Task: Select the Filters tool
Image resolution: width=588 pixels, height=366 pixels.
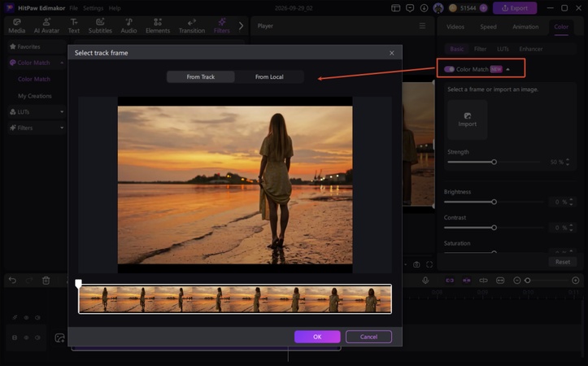Action: click(222, 26)
